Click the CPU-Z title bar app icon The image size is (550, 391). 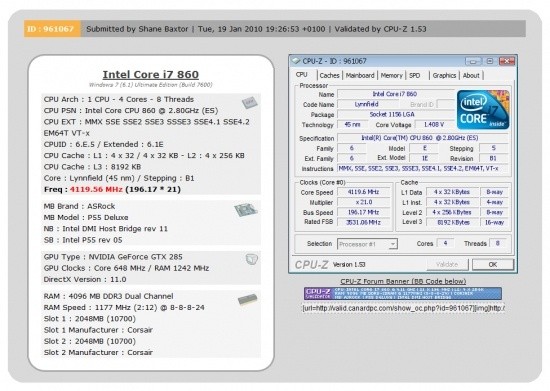pyautogui.click(x=296, y=61)
